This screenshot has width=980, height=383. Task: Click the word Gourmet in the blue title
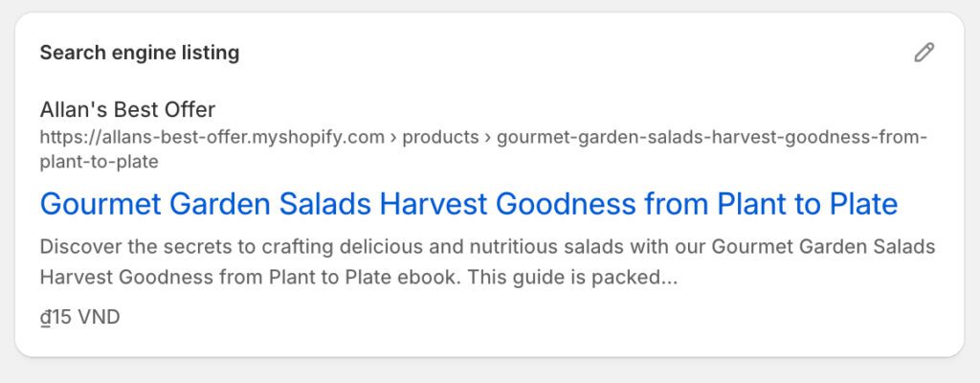coord(100,204)
